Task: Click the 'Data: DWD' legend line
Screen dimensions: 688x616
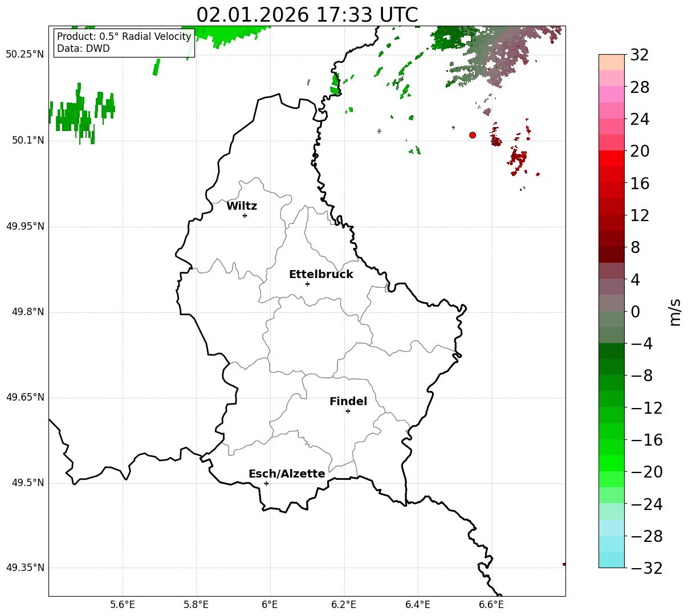Action: (83, 48)
